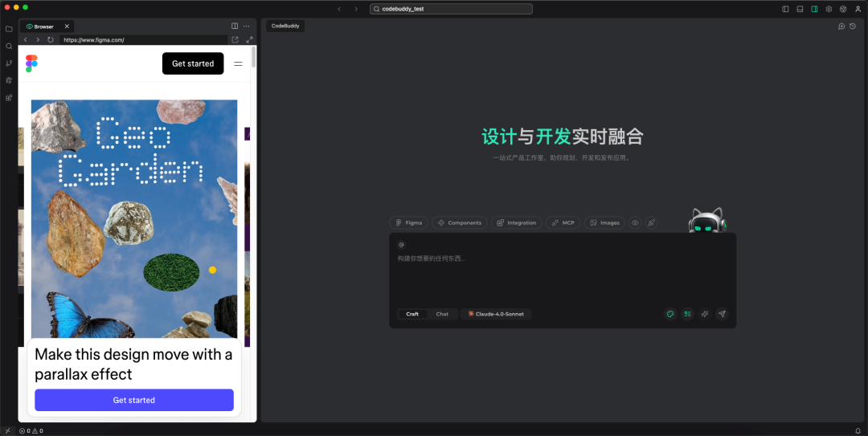
Task: Click the Integration chip
Action: [x=517, y=222]
